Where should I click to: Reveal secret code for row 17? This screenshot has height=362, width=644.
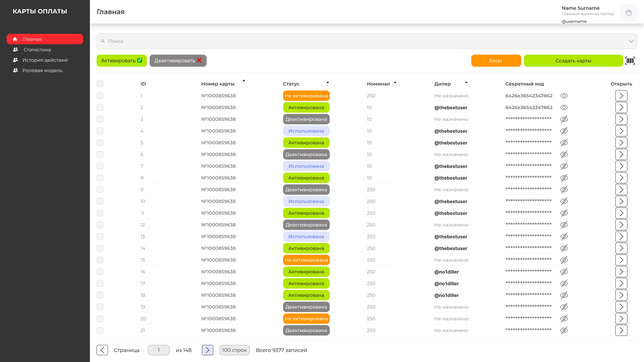pyautogui.click(x=564, y=284)
